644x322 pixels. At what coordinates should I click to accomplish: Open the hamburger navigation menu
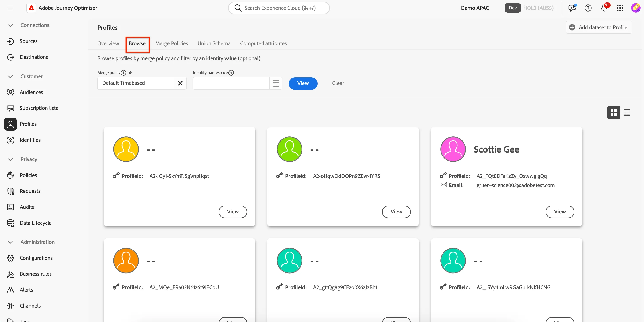point(10,8)
